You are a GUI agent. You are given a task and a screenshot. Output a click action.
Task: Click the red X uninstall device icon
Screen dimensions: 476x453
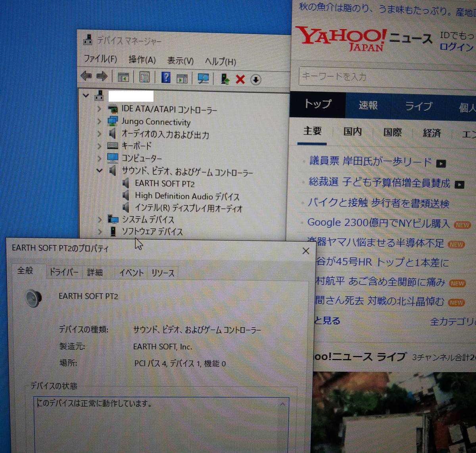240,79
